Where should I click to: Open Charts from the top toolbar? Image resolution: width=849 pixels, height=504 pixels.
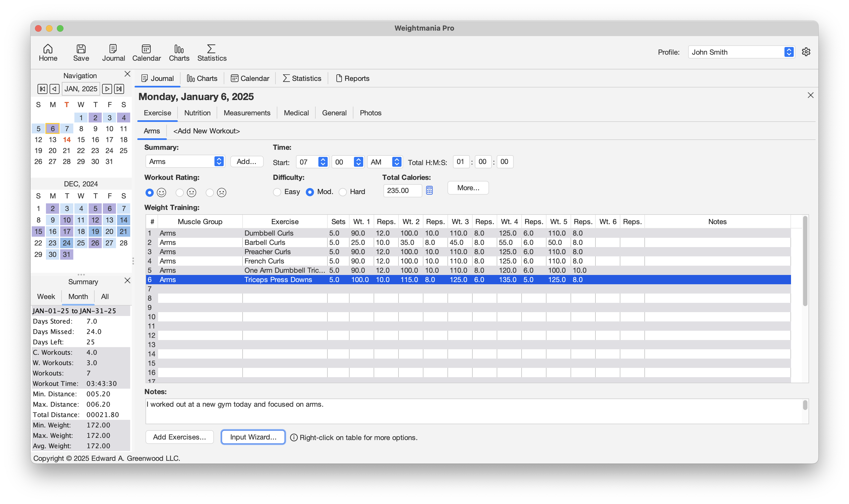(x=179, y=53)
